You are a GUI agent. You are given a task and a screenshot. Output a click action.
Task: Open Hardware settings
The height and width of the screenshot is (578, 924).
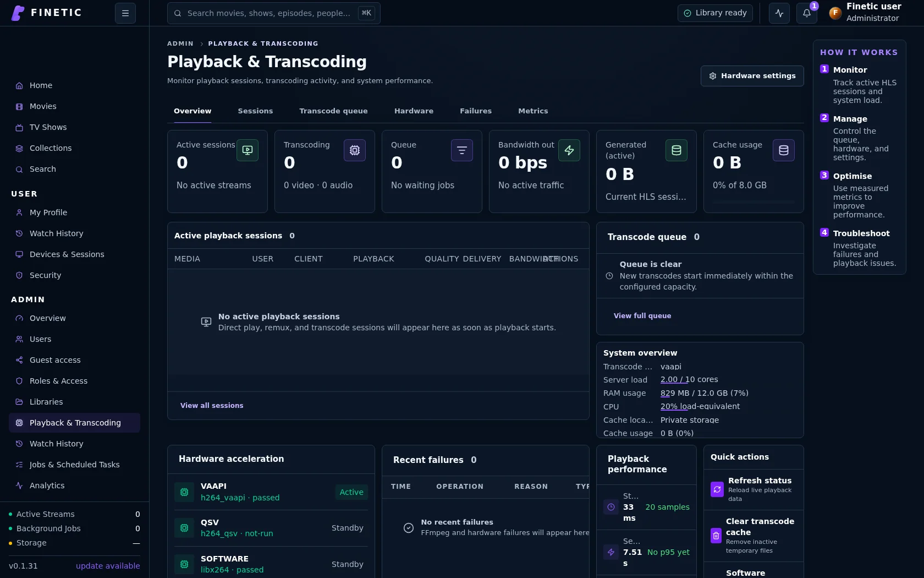coord(752,76)
